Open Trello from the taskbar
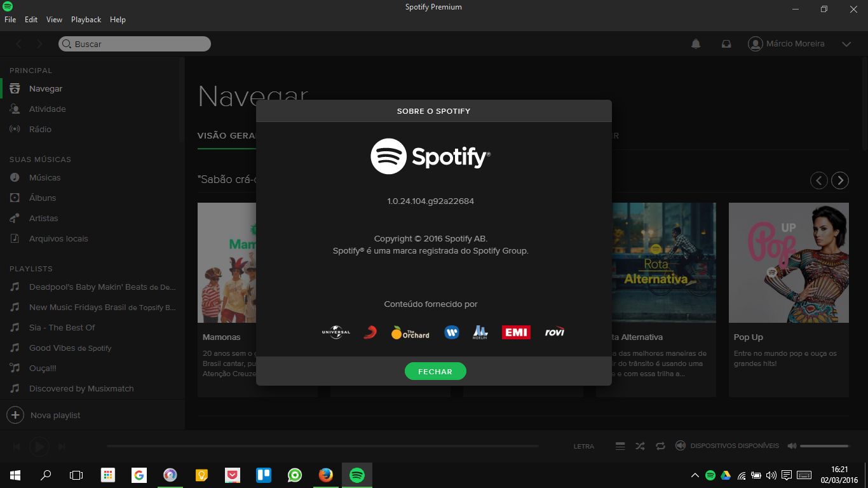 coord(264,475)
